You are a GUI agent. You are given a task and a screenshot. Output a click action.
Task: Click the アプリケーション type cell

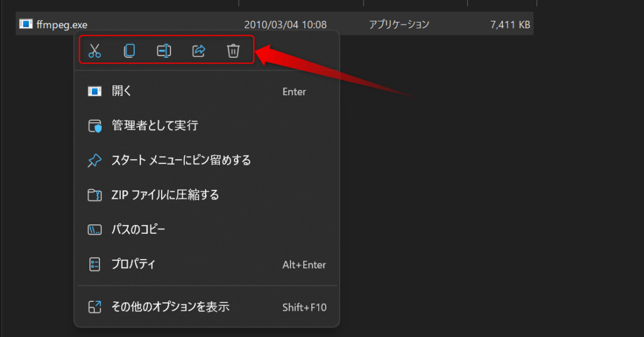click(399, 25)
